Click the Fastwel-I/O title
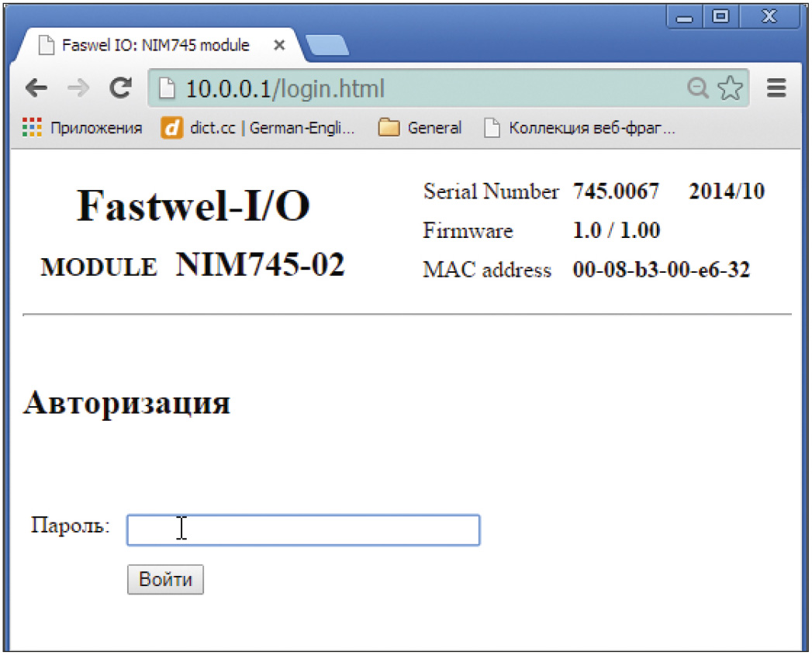 193,205
